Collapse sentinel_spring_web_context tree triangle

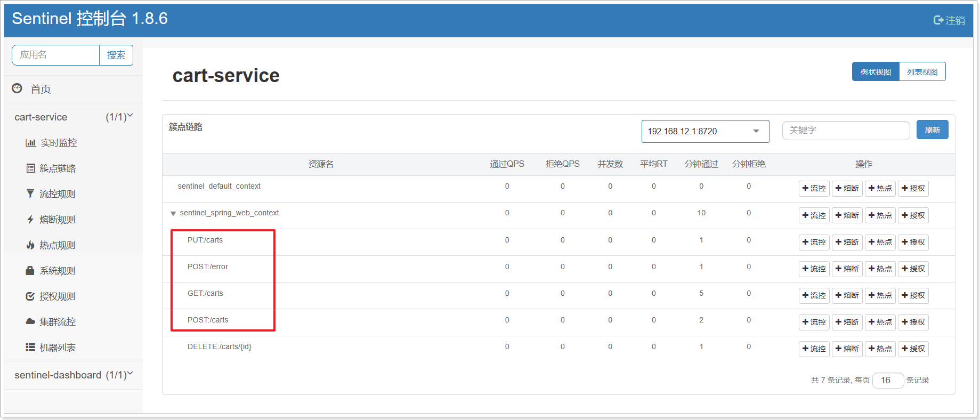tap(173, 214)
